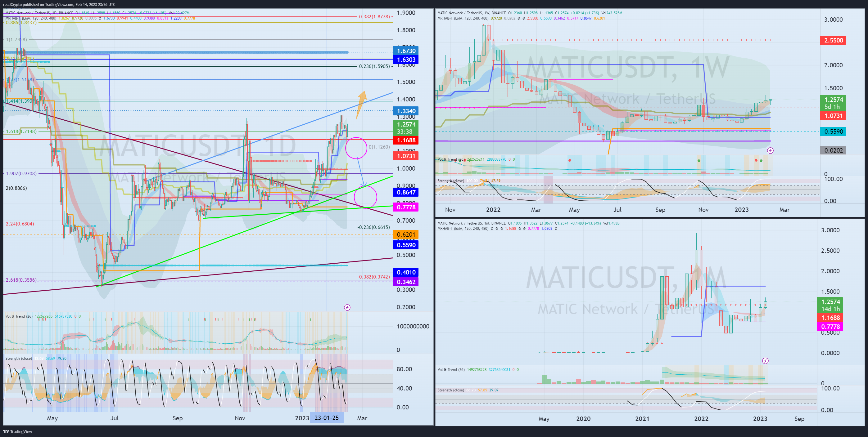Select the 0.236(1.5905) Fibonacci label
Image resolution: width=868 pixels, height=437 pixels.
(374, 66)
